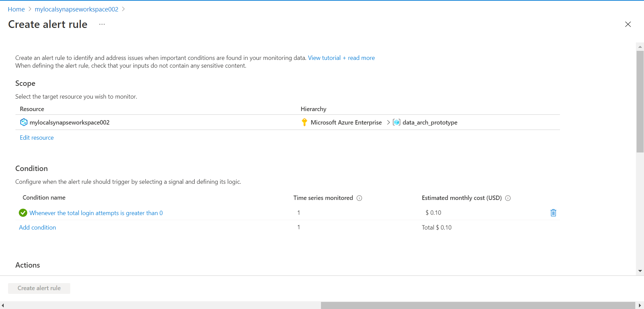Open the total login attempts condition
This screenshot has width=644, height=309.
96,213
